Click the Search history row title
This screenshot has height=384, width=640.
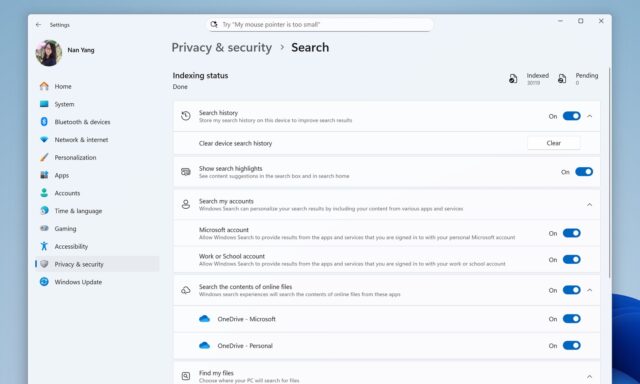218,113
